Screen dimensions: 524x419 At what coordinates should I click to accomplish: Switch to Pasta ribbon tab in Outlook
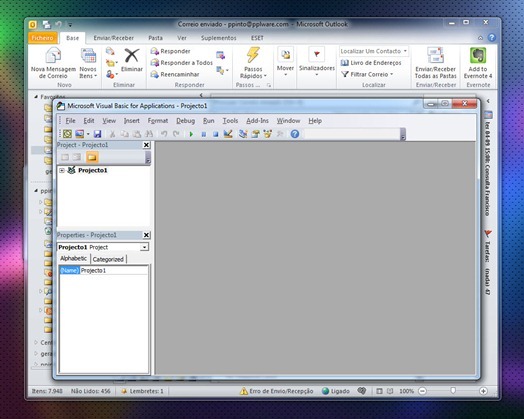[155, 38]
